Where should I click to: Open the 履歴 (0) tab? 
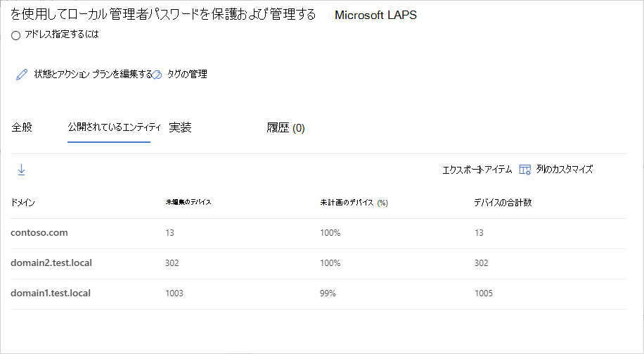tap(285, 128)
